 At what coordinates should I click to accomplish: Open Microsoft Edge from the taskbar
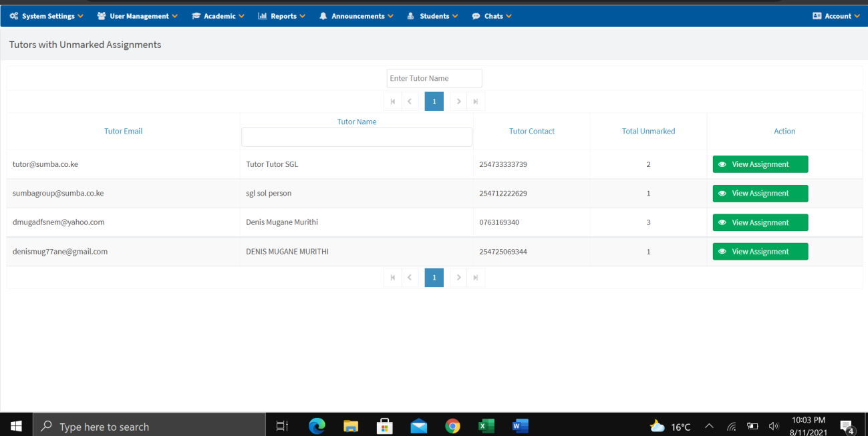point(317,426)
